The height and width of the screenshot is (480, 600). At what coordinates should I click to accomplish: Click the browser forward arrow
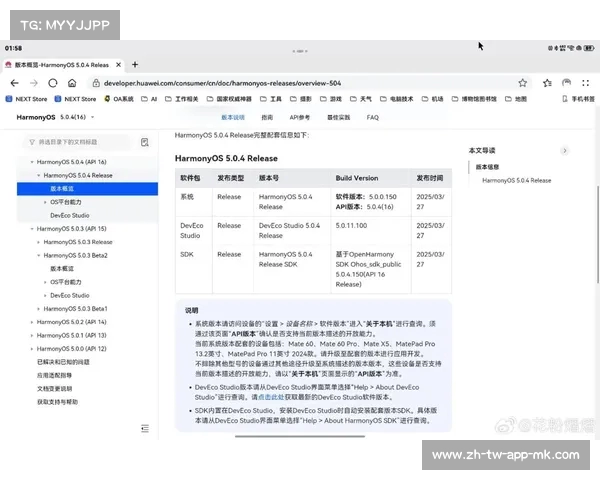coord(34,83)
